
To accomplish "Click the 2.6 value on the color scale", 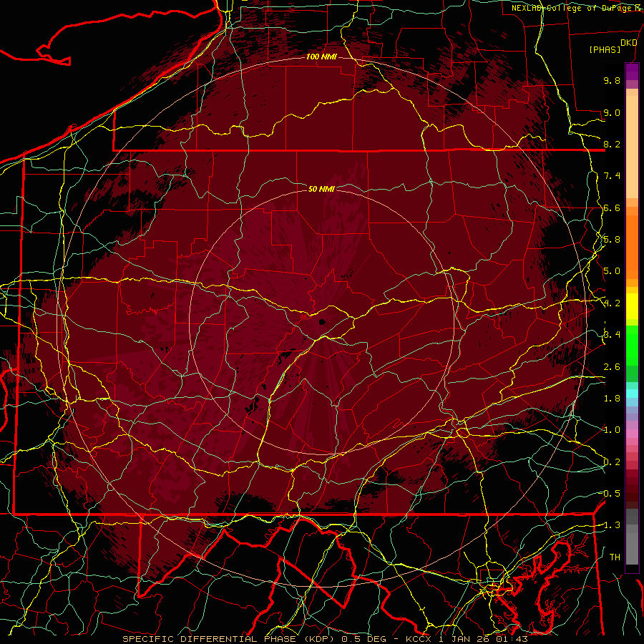I will coord(612,367).
